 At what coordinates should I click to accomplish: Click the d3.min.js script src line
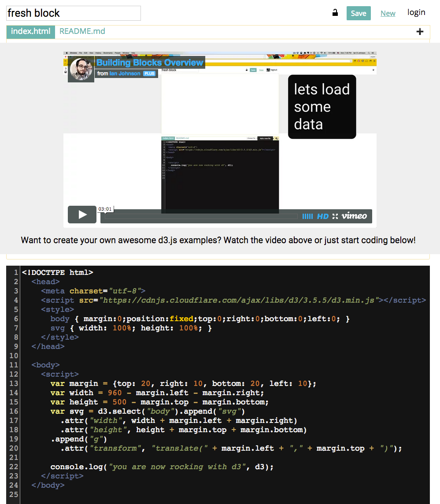[233, 300]
